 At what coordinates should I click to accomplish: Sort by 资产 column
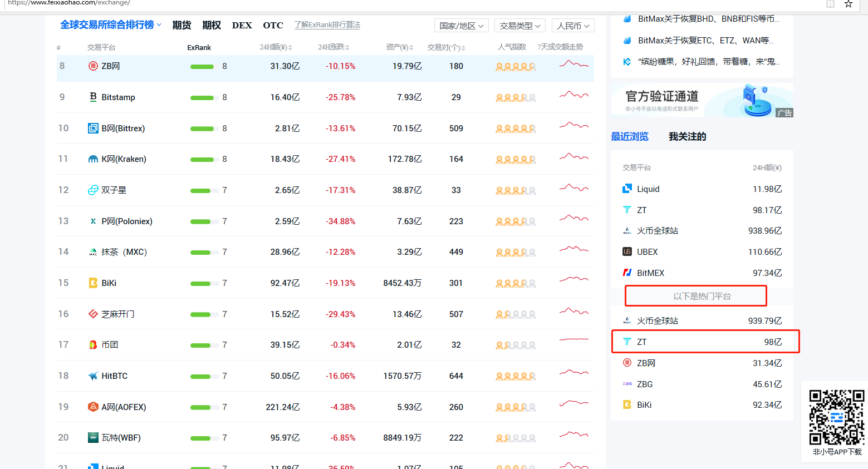point(399,47)
